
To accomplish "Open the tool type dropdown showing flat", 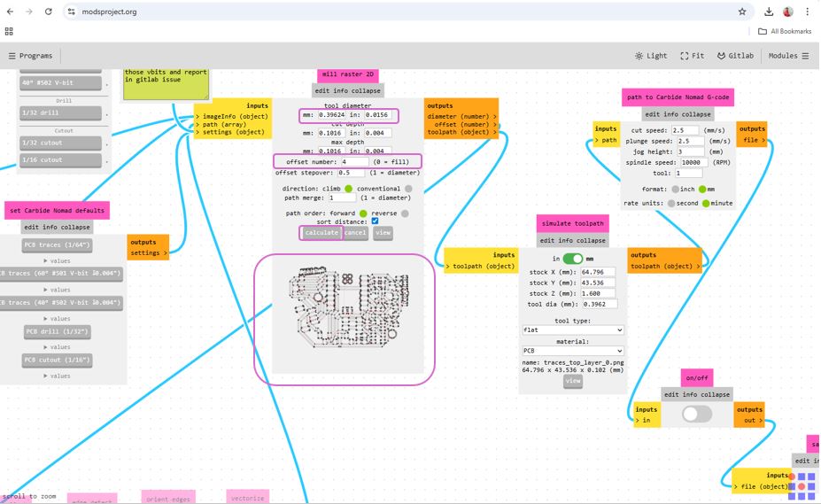I will coord(573,330).
